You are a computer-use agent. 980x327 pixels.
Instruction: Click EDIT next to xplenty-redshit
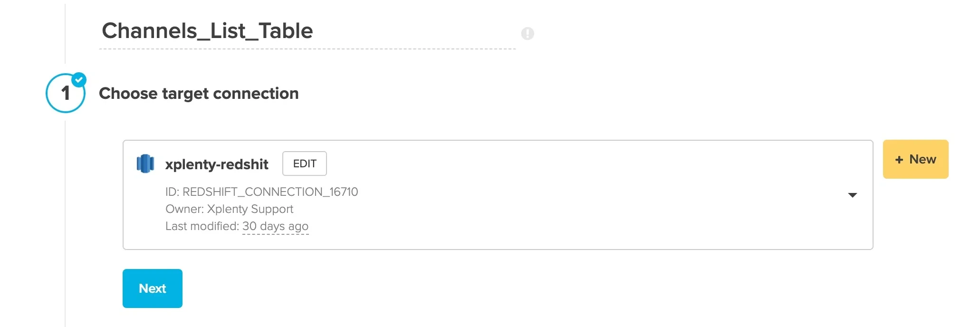304,163
